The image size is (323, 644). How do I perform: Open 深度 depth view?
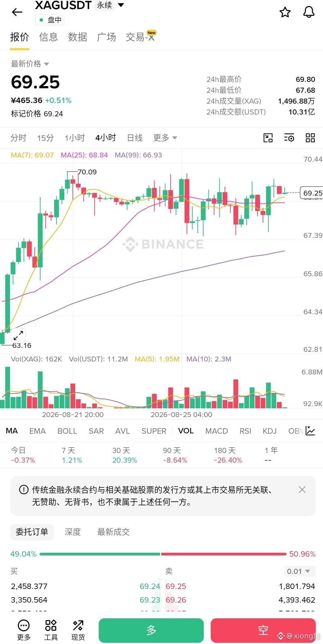(73, 532)
